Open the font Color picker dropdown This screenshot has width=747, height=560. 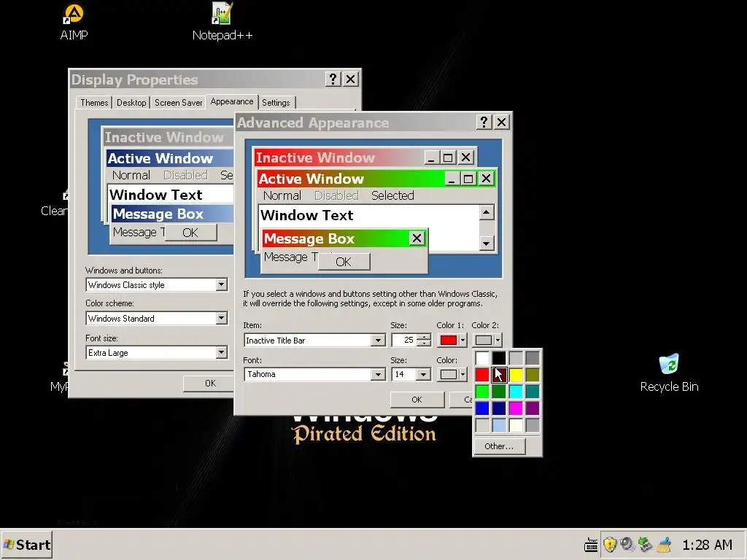coord(452,374)
